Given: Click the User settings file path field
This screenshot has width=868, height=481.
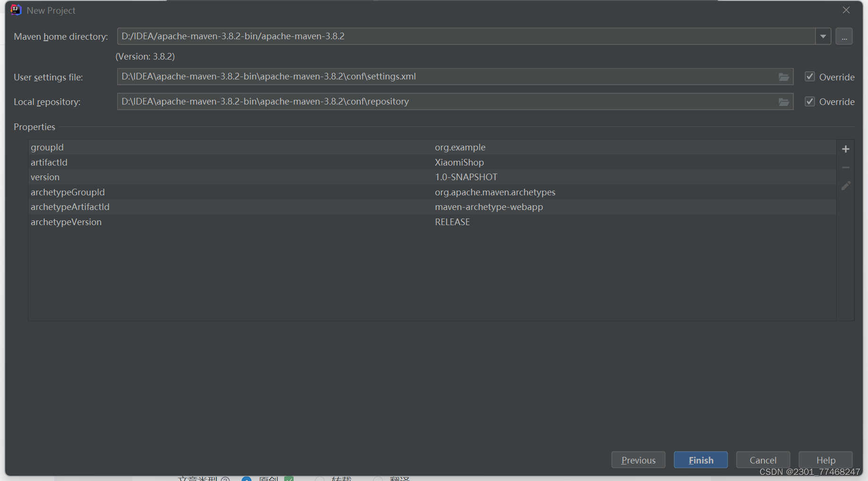Looking at the screenshot, I should tap(455, 77).
